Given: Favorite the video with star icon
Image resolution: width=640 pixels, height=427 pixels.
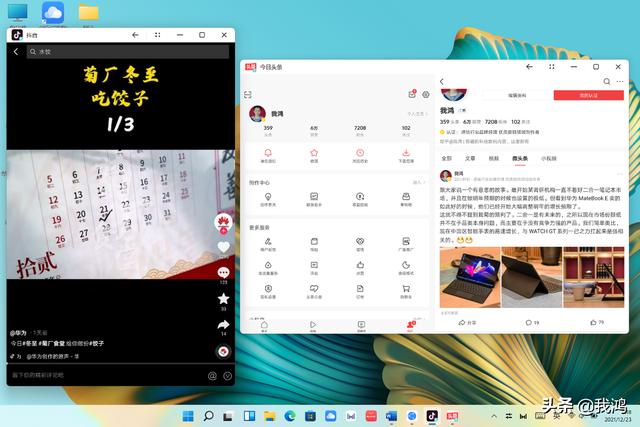Looking at the screenshot, I should (x=223, y=298).
